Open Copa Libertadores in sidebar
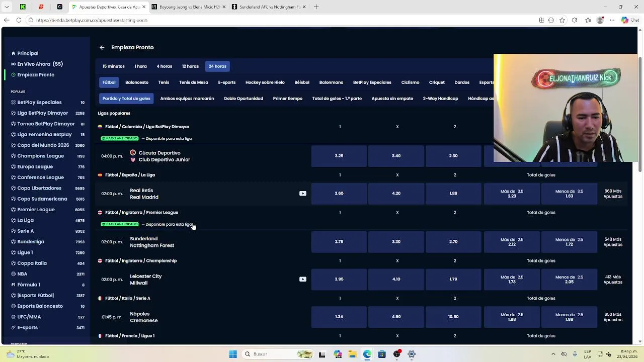The width and height of the screenshot is (644, 362). [x=39, y=188]
